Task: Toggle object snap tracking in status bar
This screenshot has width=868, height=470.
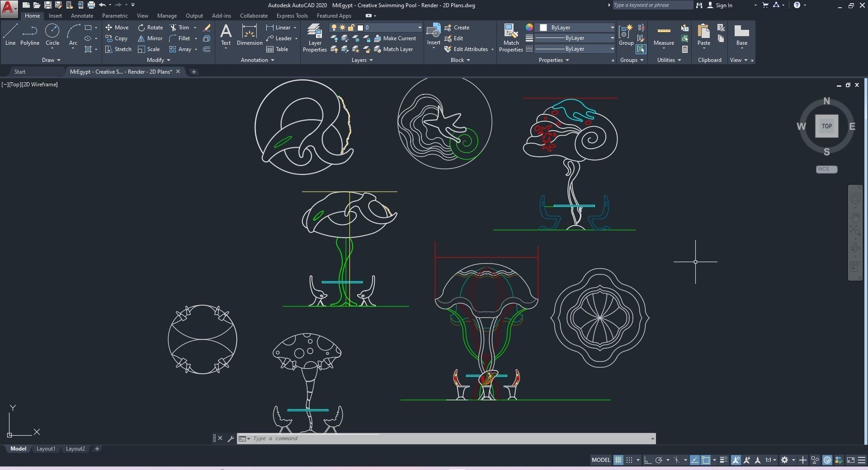Action: [694, 460]
